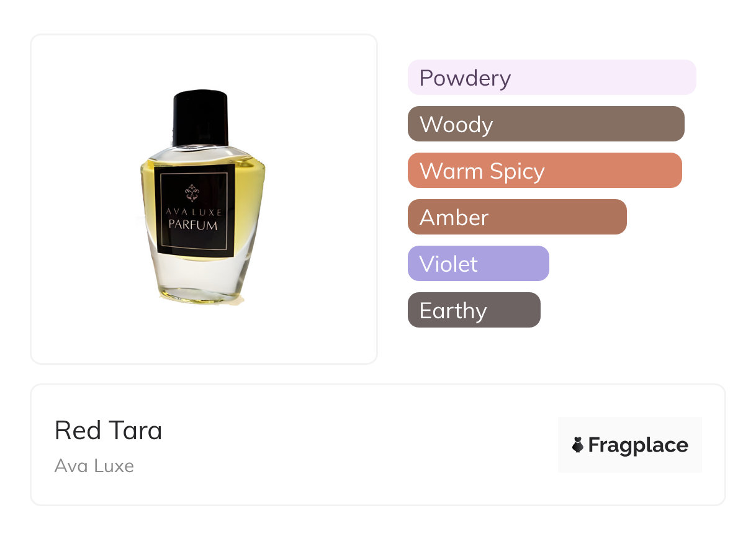
Task: Click the word Amber in the accord list
Action: 454,218
